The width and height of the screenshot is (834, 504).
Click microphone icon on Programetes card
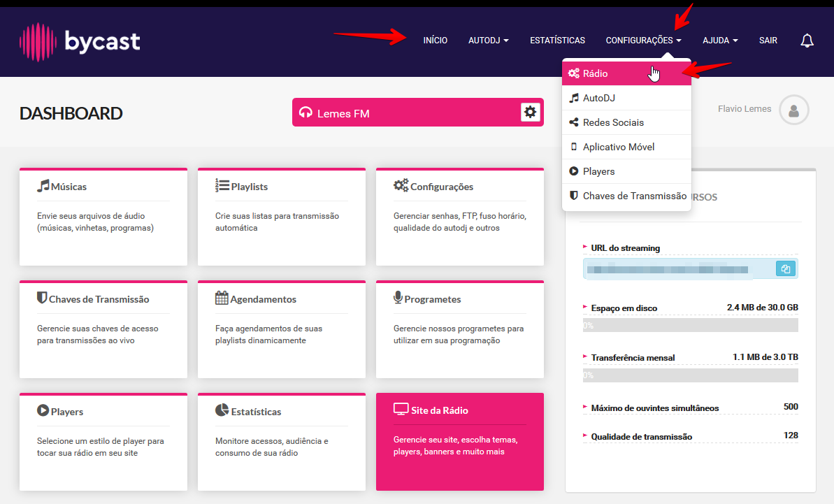398,298
